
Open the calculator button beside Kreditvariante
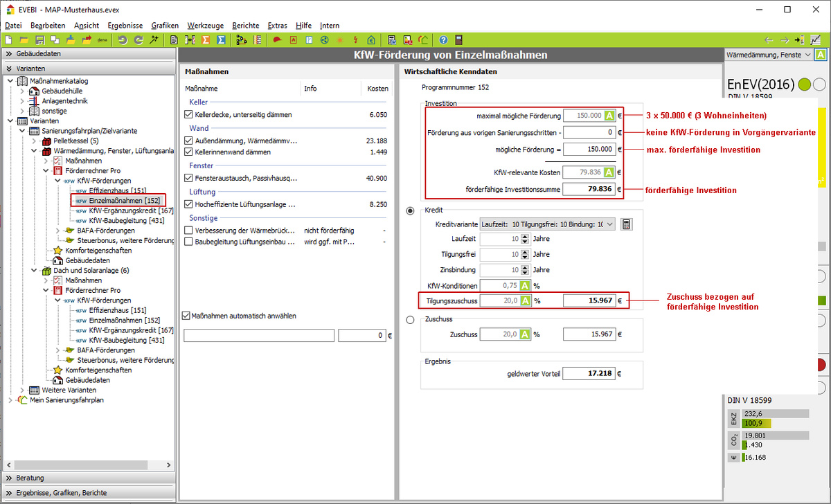coord(626,224)
